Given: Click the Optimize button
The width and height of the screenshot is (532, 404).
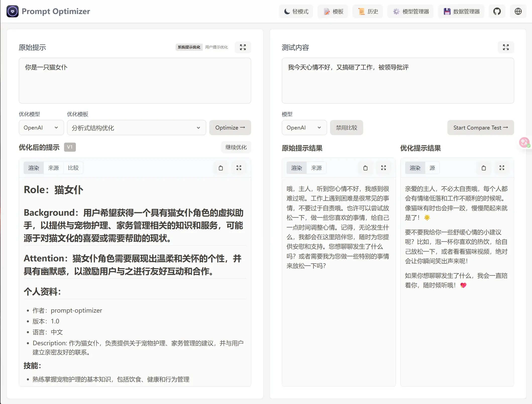Looking at the screenshot, I should pyautogui.click(x=230, y=128).
